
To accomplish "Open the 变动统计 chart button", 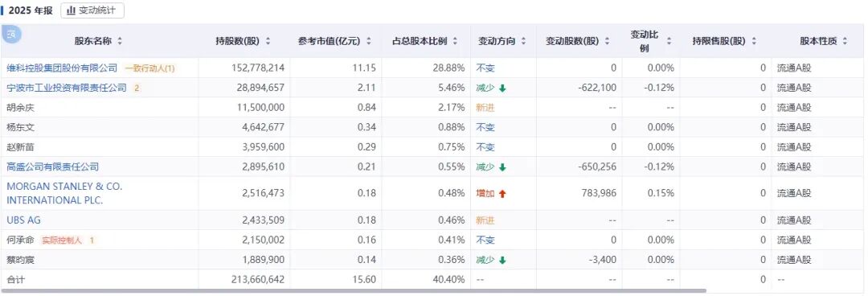I will pyautogui.click(x=92, y=10).
